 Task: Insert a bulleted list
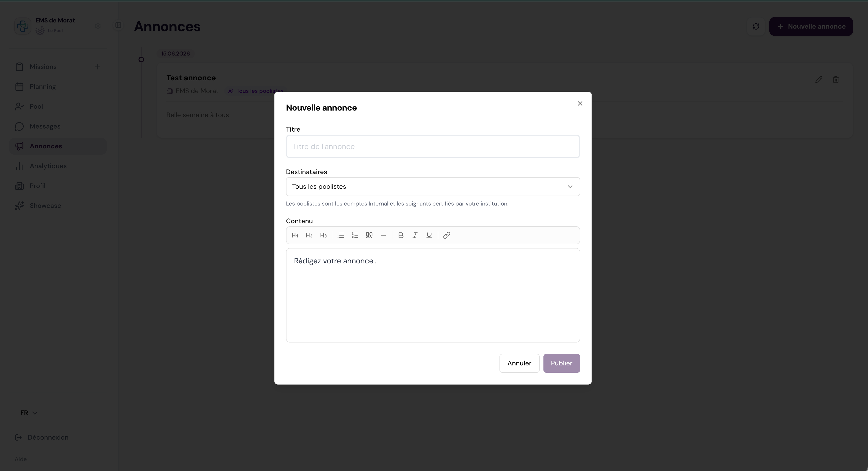341,235
